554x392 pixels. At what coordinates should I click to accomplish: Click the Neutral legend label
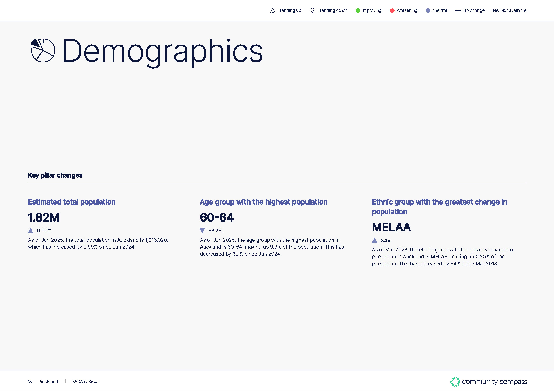[440, 10]
